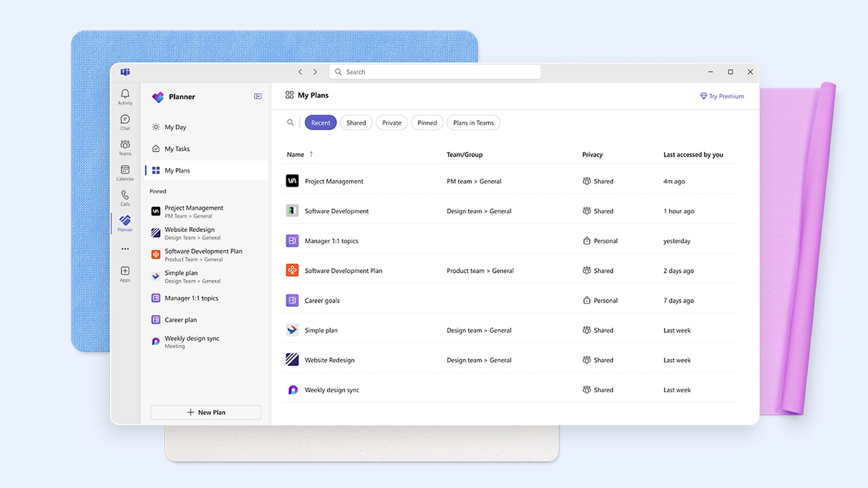Click the New Plan button

pyautogui.click(x=206, y=412)
